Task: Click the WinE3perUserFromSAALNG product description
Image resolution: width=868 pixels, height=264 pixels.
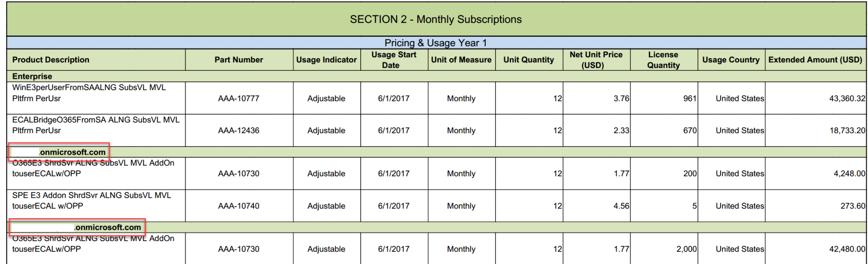Action: point(89,93)
